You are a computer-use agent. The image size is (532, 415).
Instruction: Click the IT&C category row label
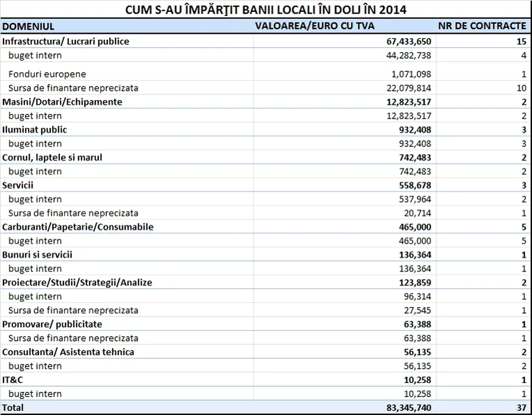13,380
